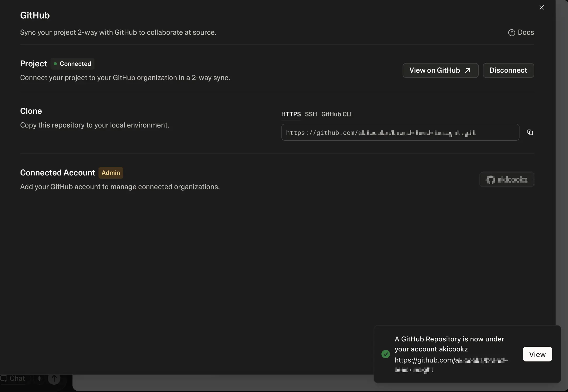Open the Chat speech bubble icon

point(4,379)
